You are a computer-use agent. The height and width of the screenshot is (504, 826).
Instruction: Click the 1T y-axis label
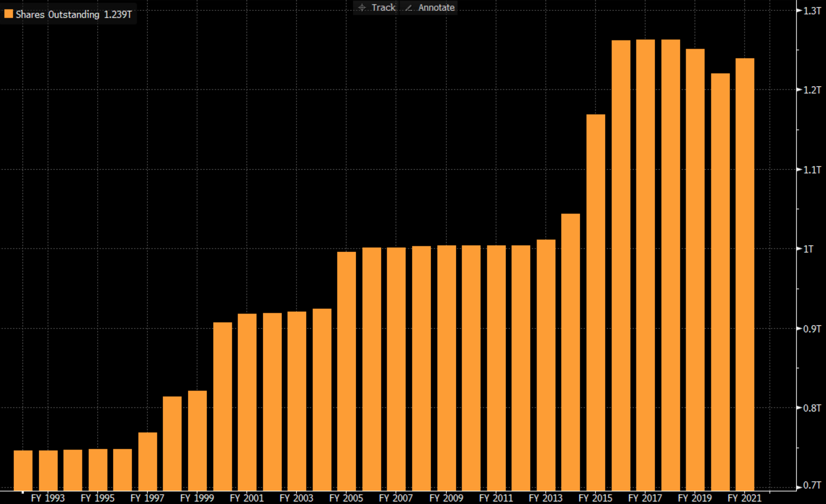point(808,249)
